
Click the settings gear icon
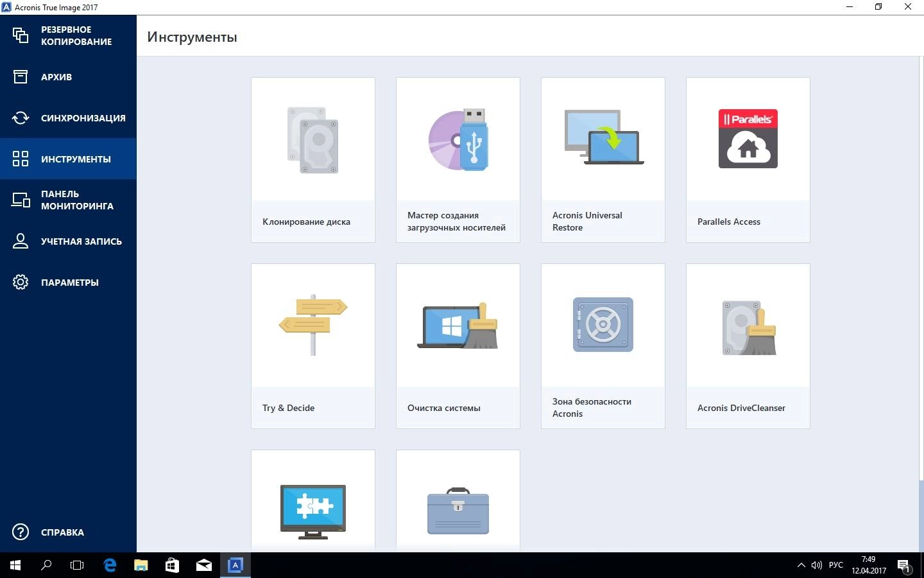pyautogui.click(x=21, y=282)
